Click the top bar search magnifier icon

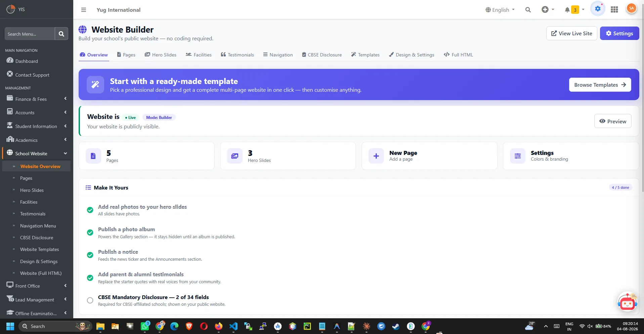528,10
